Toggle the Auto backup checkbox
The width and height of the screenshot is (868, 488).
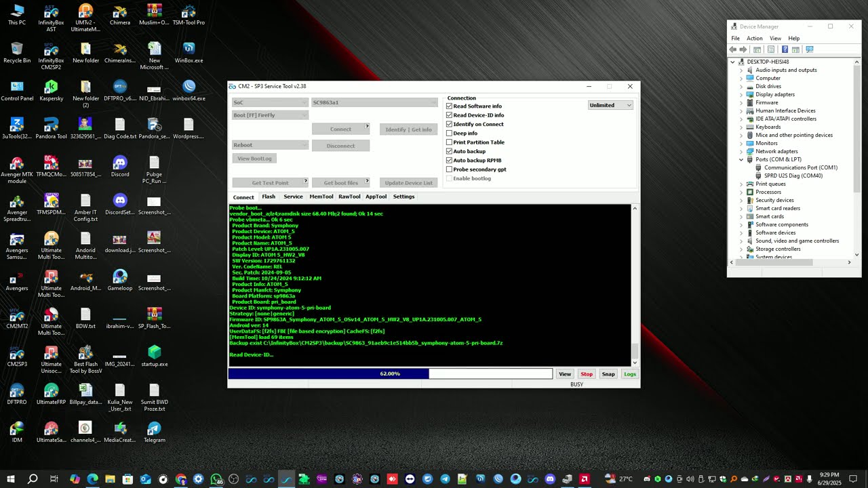[x=449, y=151]
